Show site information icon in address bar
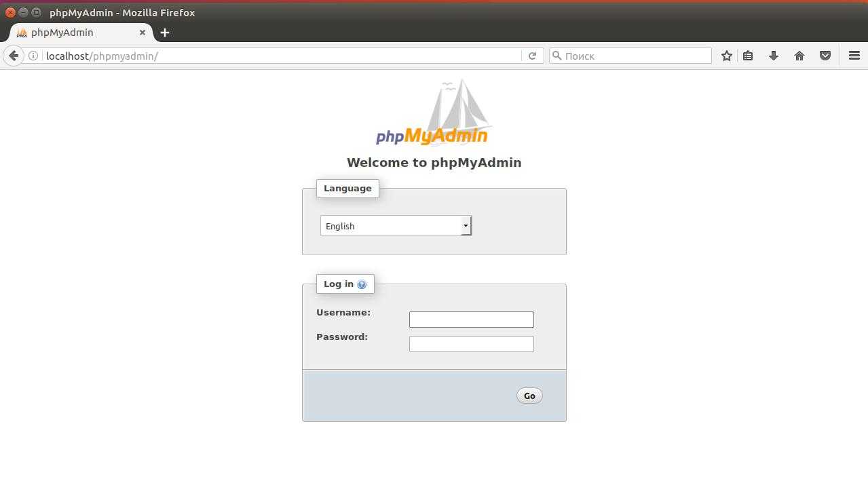Viewport: 868px width, 477px height. [33, 56]
